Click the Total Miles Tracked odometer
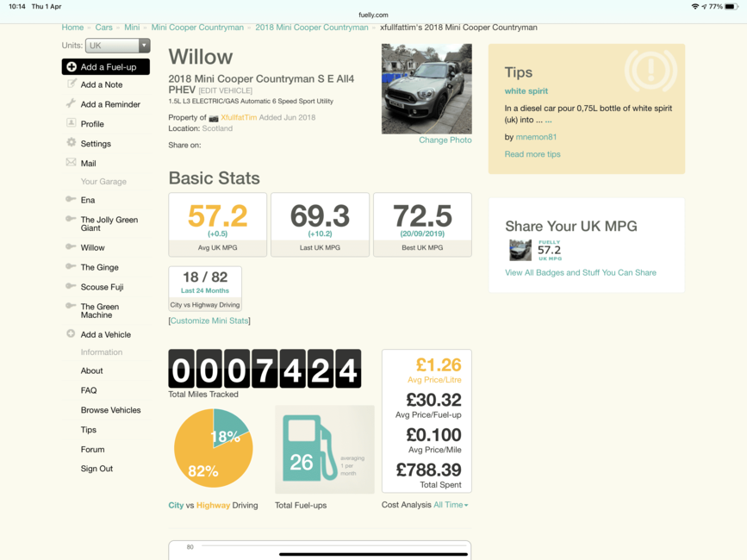Screen dimensions: 747x560 click(265, 369)
